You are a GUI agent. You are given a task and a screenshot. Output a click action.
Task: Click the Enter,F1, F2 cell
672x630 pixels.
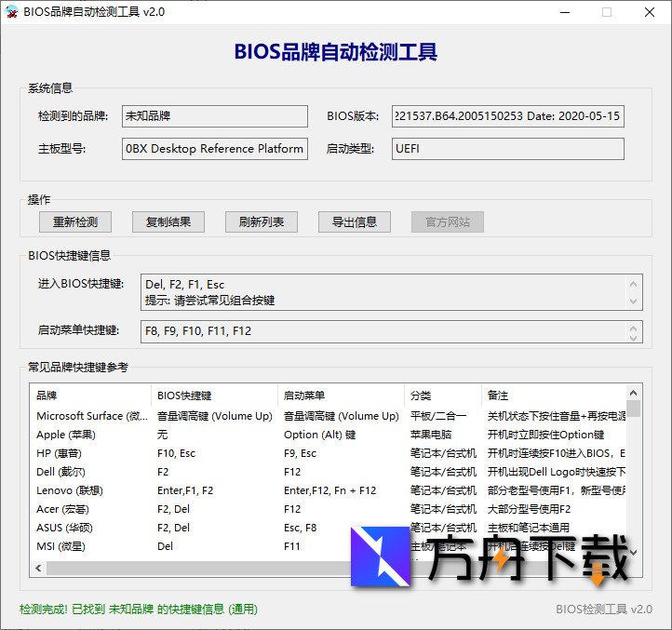[x=185, y=490]
